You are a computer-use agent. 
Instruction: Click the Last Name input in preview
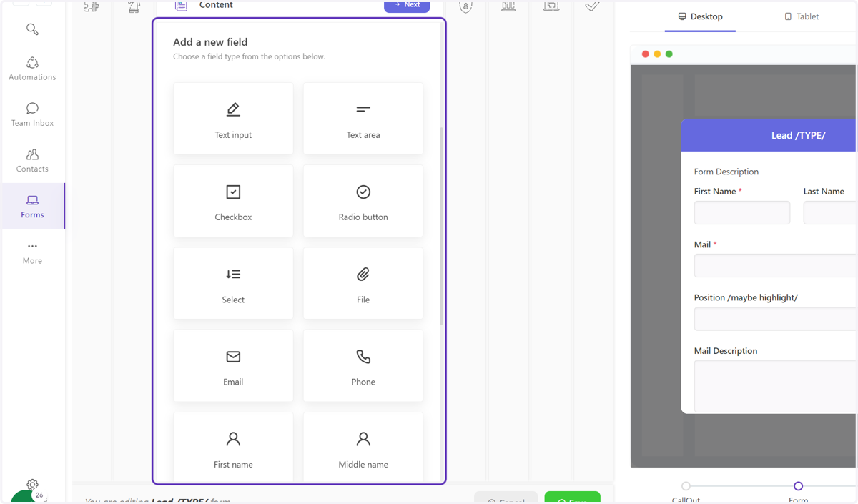[x=829, y=212]
